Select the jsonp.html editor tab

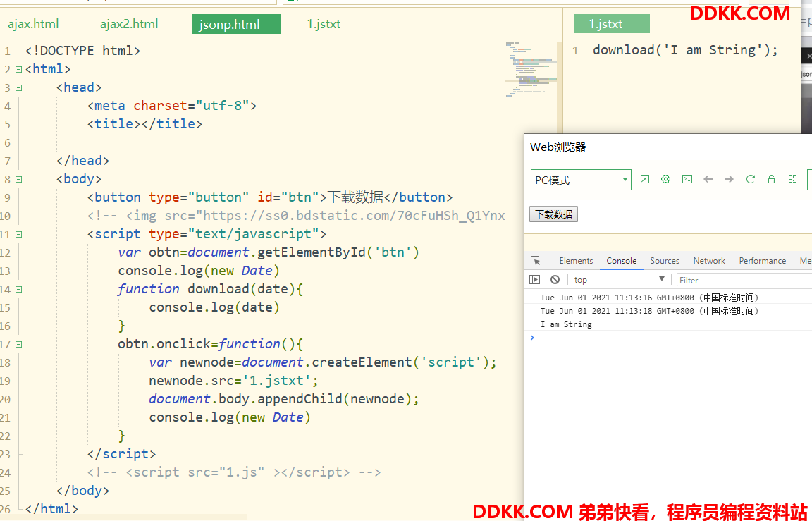[236, 24]
